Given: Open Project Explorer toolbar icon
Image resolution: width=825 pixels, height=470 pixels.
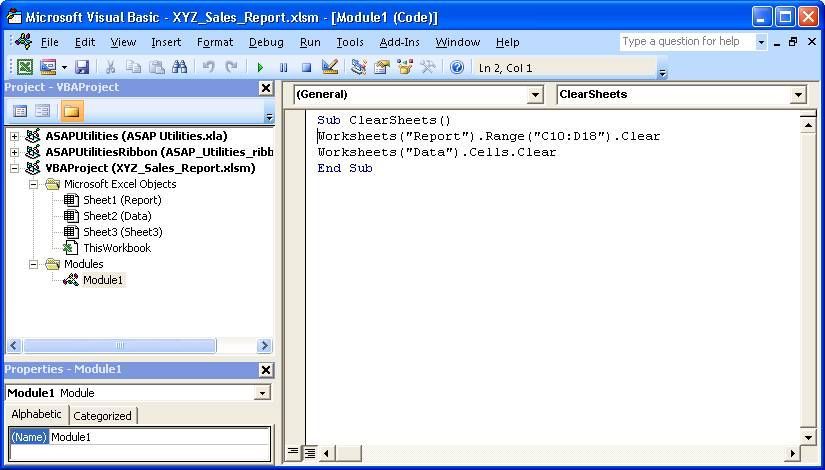Looking at the screenshot, I should (358, 67).
